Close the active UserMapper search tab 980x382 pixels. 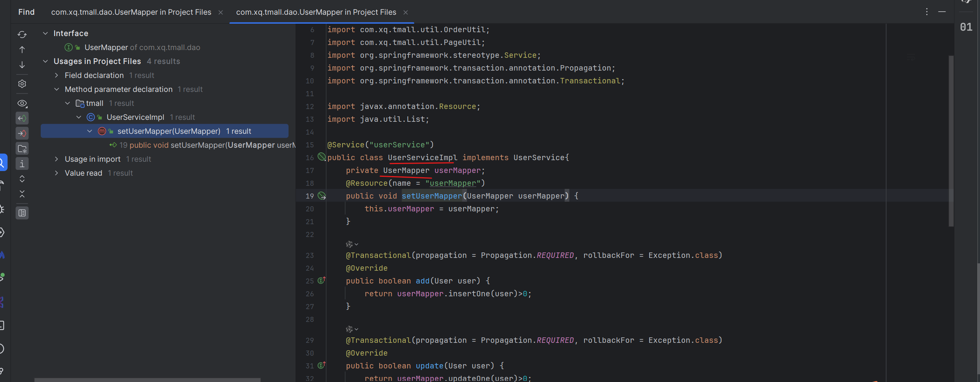click(x=406, y=12)
